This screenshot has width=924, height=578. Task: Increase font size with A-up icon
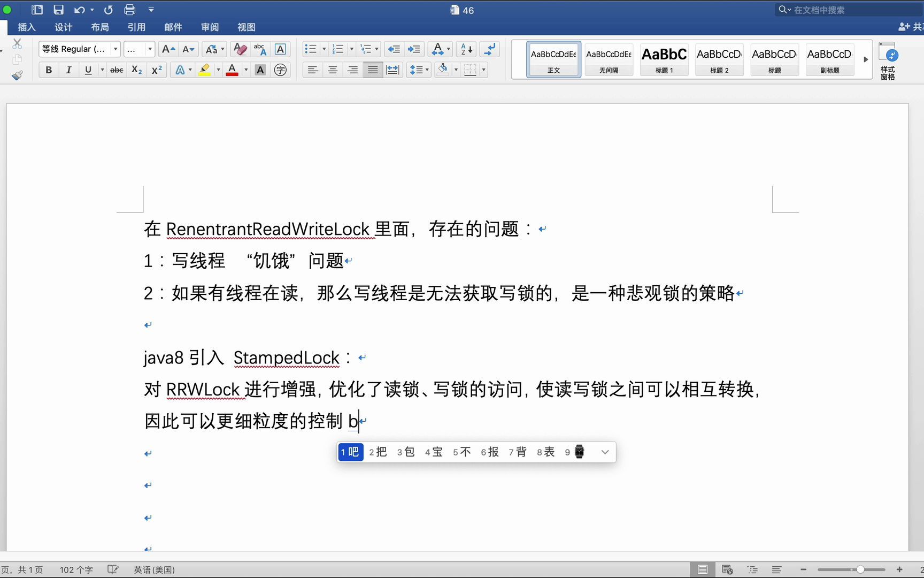pos(168,49)
